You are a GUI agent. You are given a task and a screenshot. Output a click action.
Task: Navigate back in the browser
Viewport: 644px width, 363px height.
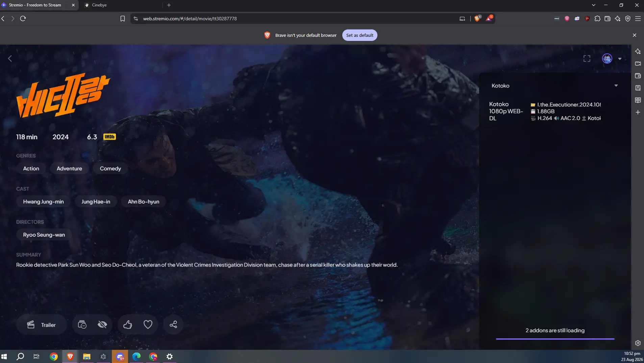pyautogui.click(x=3, y=19)
